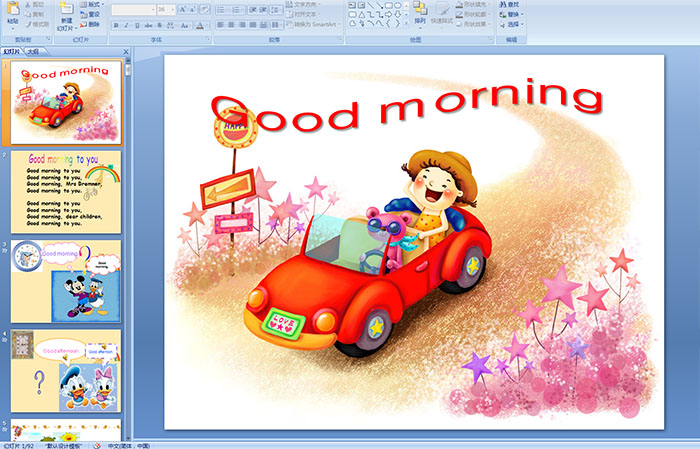
Task: Click the Change Case Aa icon
Action: [184, 25]
